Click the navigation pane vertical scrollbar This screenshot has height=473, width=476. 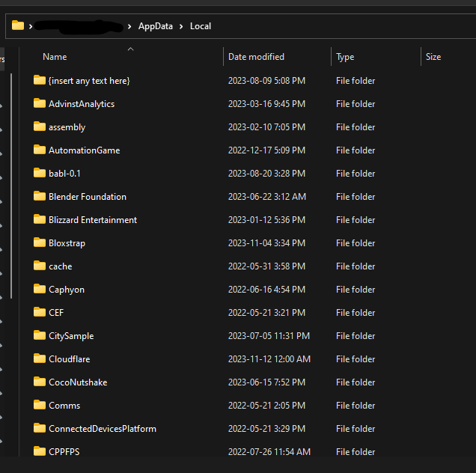coord(11,186)
